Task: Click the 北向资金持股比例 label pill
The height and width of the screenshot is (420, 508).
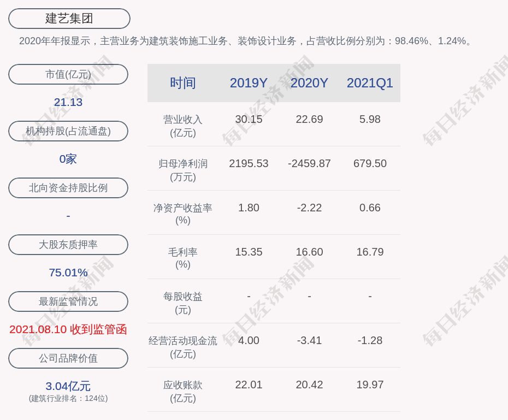Action: [68, 188]
